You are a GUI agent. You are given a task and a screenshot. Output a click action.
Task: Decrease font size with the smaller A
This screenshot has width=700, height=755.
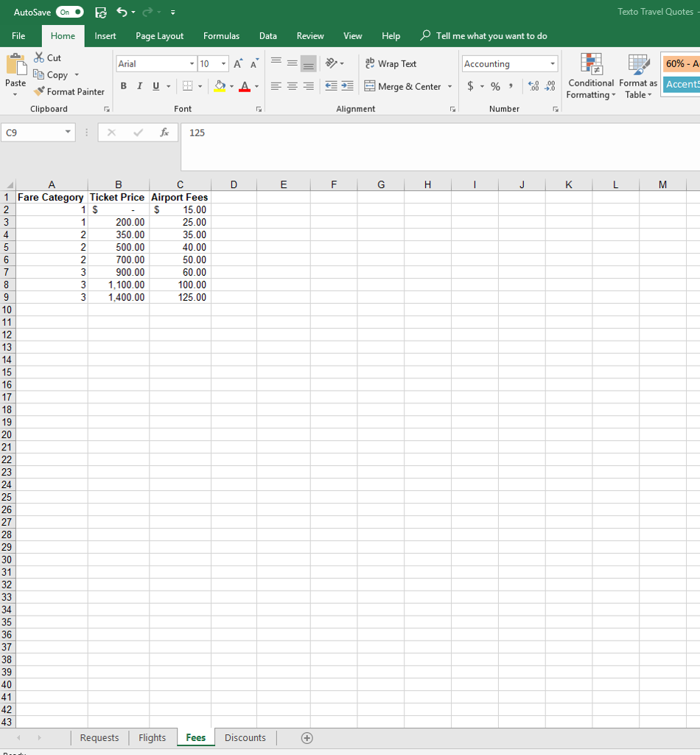(x=254, y=63)
